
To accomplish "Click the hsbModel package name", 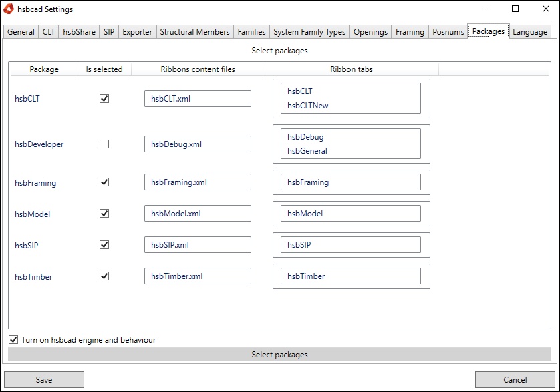I will [33, 214].
